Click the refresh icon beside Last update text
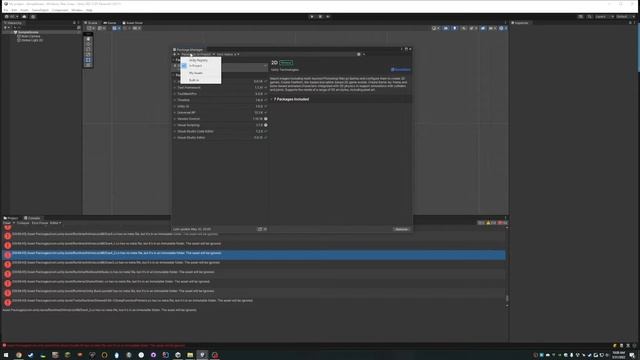 click(260, 229)
